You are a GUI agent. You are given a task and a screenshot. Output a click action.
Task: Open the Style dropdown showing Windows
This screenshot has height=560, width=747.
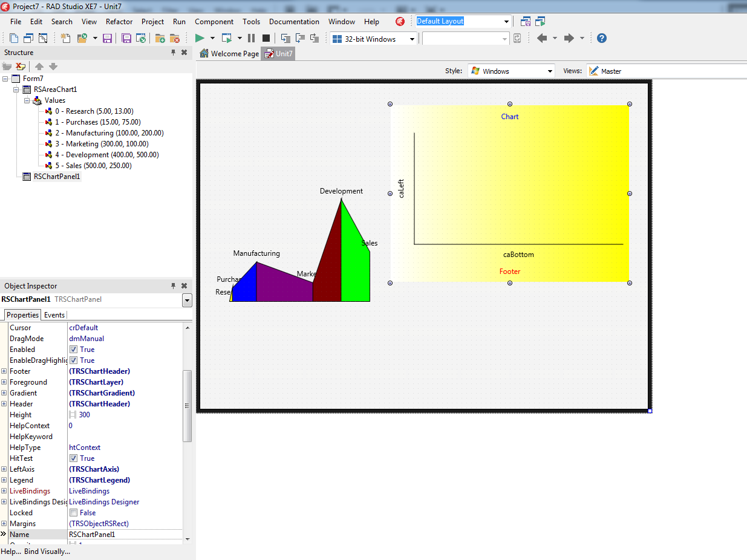pos(550,71)
